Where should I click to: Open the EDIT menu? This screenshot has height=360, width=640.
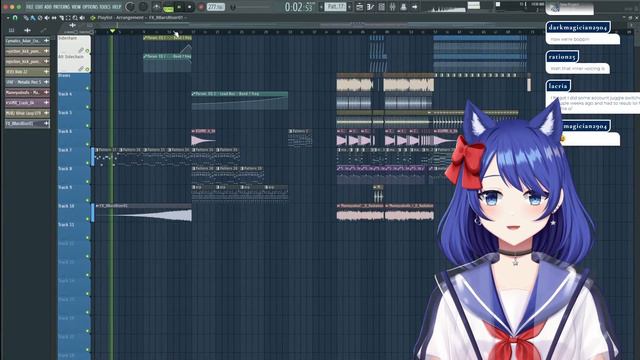click(x=39, y=7)
